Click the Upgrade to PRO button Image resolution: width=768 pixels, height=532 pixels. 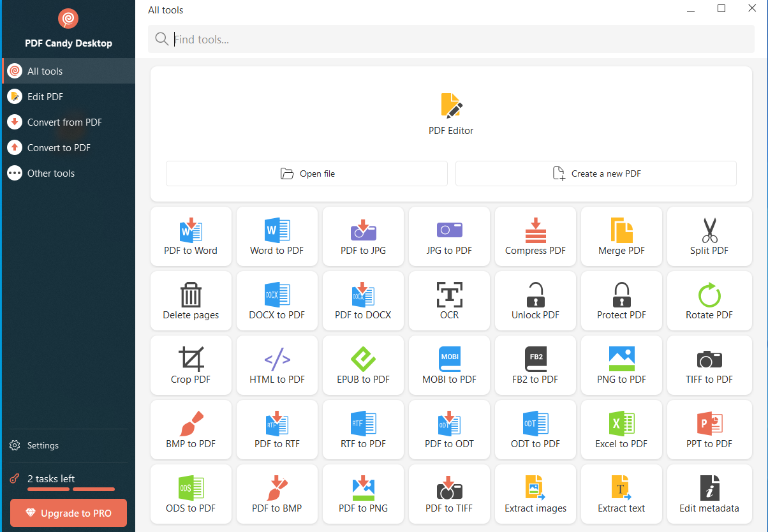coord(68,513)
